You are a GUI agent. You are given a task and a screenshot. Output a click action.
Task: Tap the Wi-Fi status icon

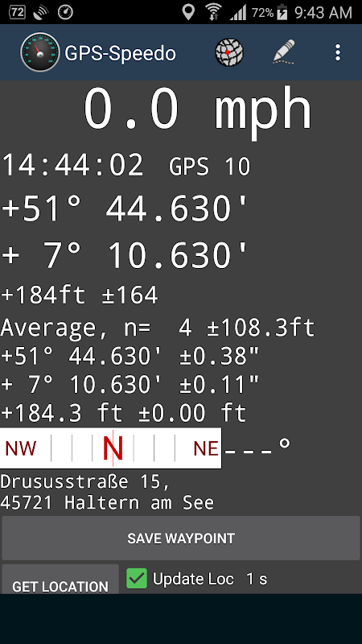click(213, 12)
